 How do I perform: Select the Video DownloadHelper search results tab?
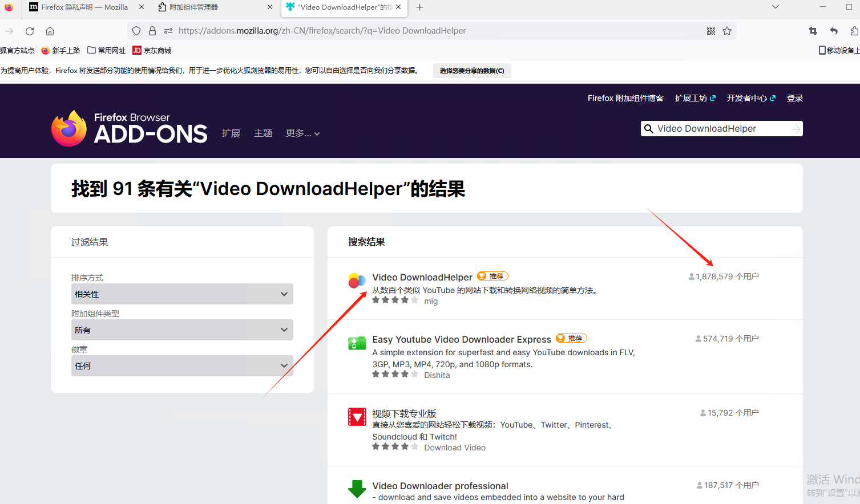345,7
